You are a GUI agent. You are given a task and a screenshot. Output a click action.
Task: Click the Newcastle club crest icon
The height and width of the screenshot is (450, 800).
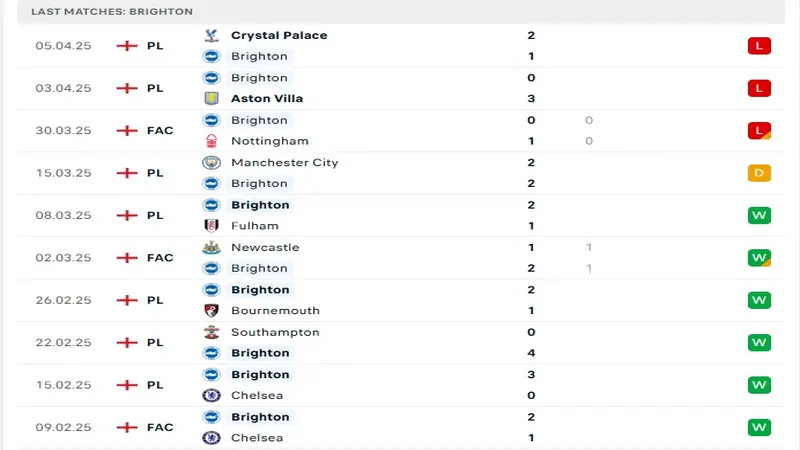[x=211, y=247]
